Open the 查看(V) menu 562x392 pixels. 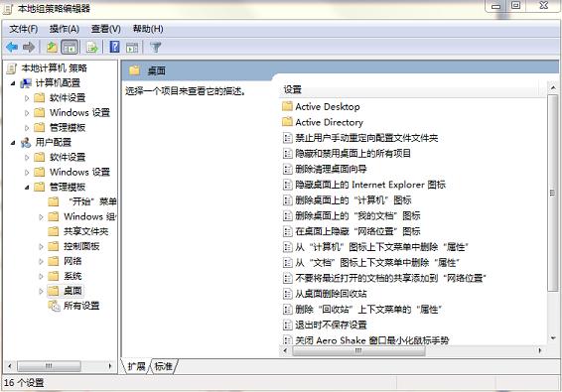(106, 29)
